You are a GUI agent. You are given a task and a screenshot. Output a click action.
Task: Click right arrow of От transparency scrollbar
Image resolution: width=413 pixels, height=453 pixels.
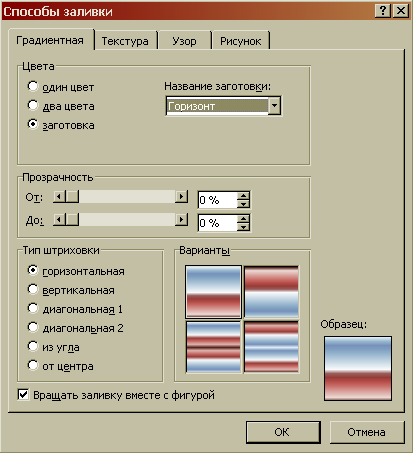(181, 197)
